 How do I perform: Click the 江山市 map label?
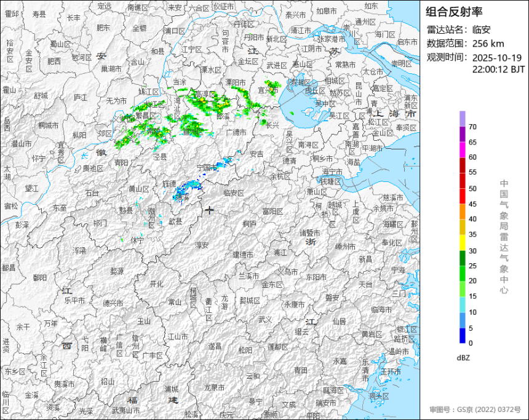[178, 336]
